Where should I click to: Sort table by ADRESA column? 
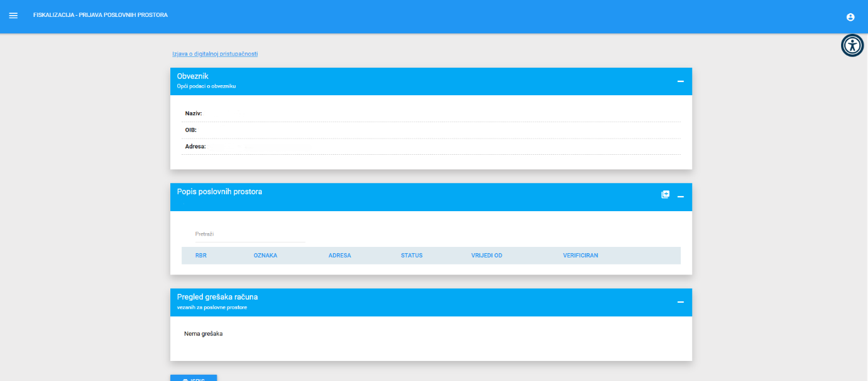click(x=339, y=256)
